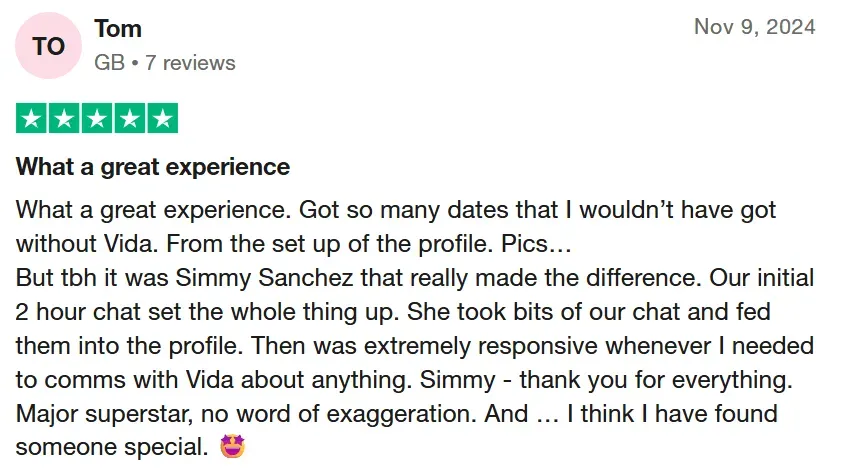Click the star-eyes emoji ending the review
The height and width of the screenshot is (471, 852).
[231, 446]
